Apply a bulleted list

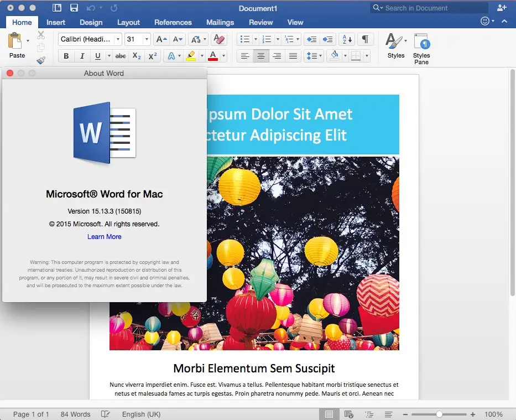[245, 39]
